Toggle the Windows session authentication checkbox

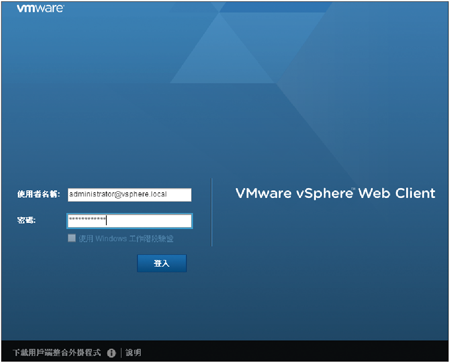(72, 238)
